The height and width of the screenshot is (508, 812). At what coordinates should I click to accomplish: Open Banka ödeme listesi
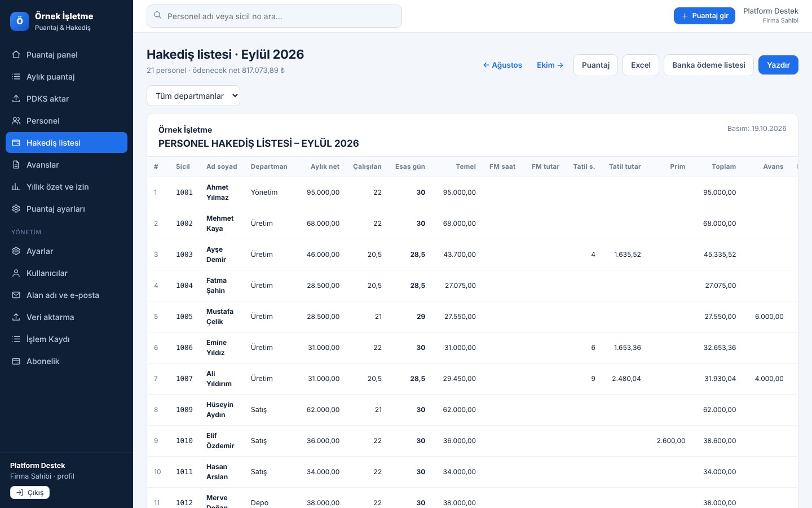[709, 65]
